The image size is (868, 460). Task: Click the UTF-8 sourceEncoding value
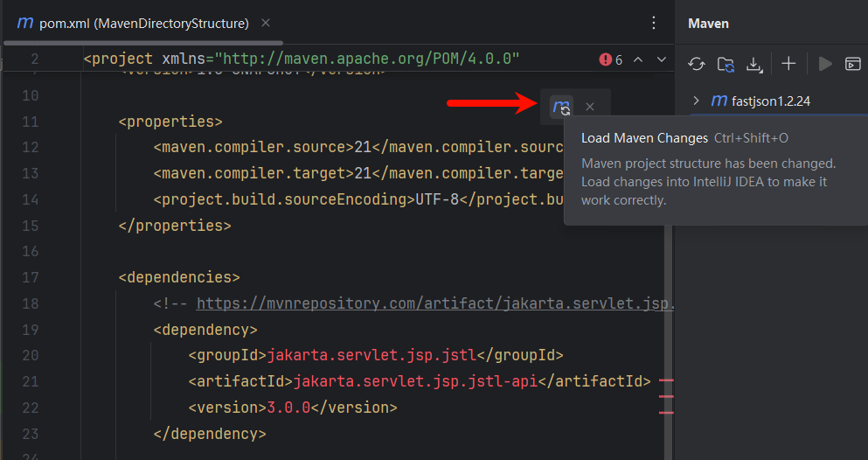click(x=437, y=199)
